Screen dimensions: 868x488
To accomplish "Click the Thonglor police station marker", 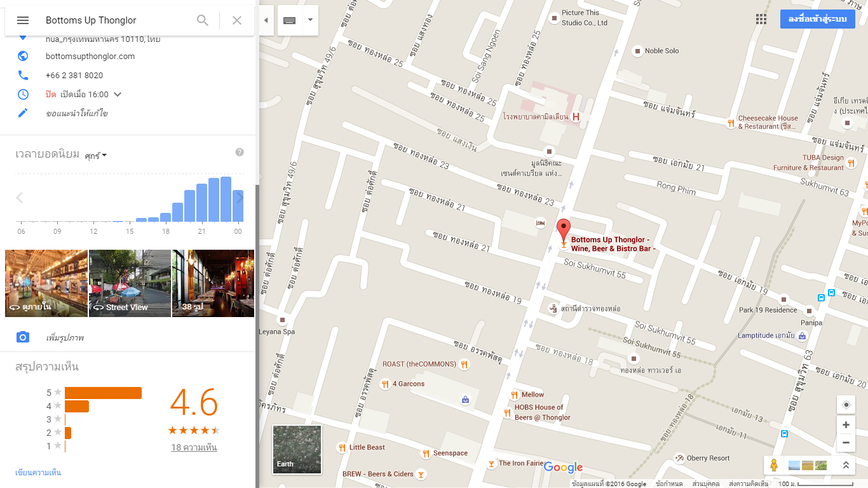I will [553, 309].
